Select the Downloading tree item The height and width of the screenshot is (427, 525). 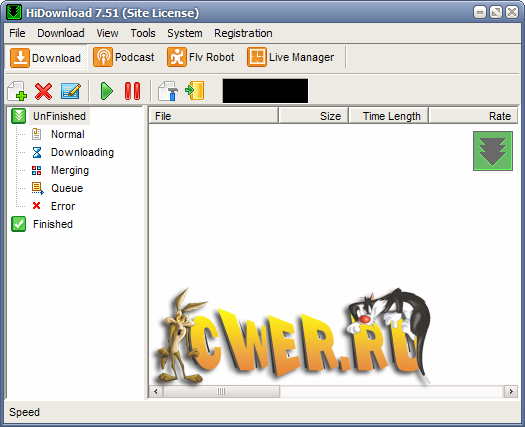click(x=82, y=152)
